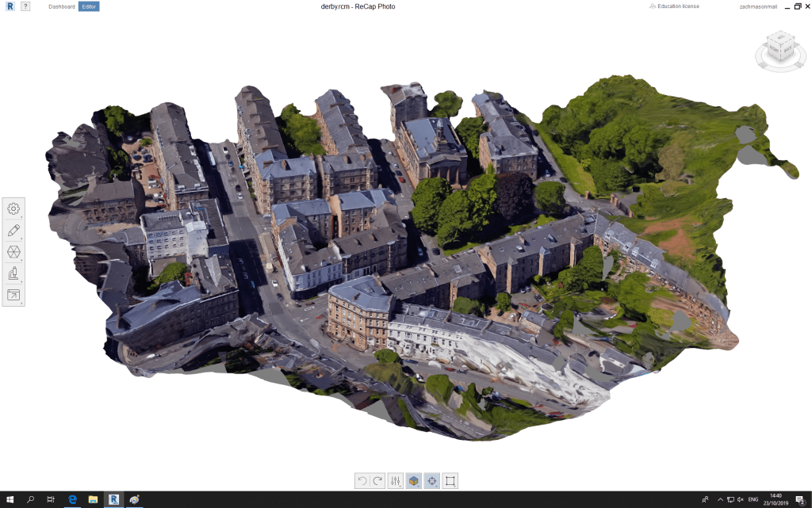
Task: Open File Explorer from the taskbar
Action: (93, 499)
